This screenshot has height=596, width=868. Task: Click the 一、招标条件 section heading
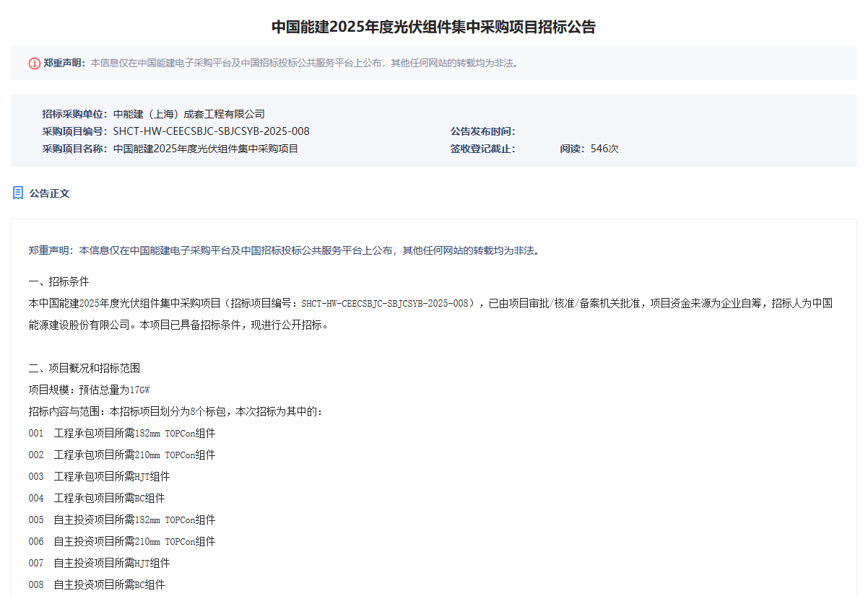[x=58, y=281]
